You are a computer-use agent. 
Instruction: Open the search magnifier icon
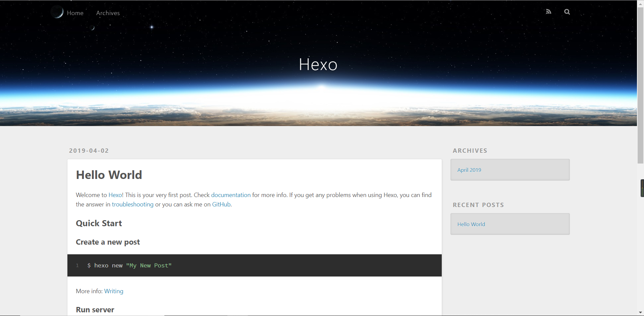(567, 12)
